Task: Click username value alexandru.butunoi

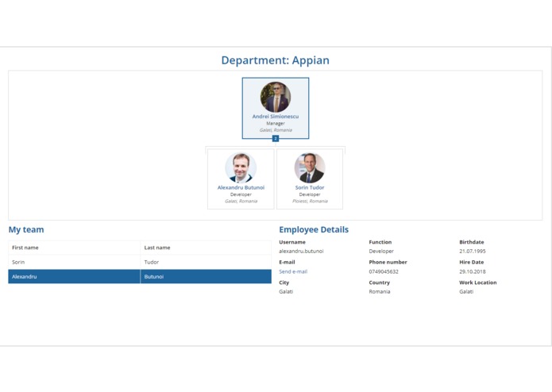Action: [x=301, y=252]
